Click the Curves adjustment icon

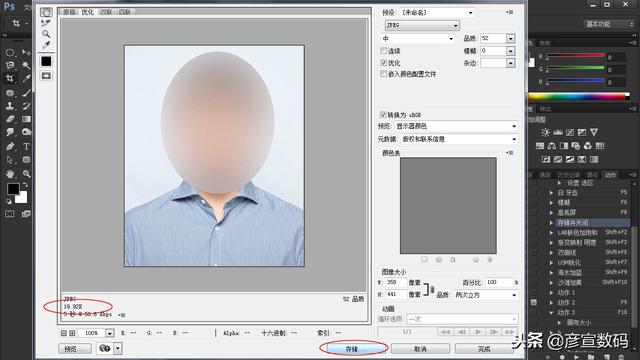[570, 132]
